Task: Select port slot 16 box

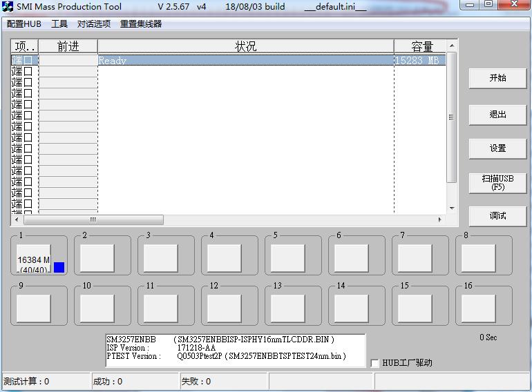Action: [x=478, y=308]
